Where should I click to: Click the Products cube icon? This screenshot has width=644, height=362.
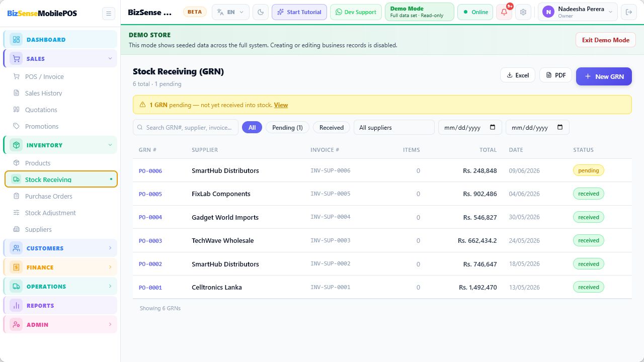[x=16, y=163]
